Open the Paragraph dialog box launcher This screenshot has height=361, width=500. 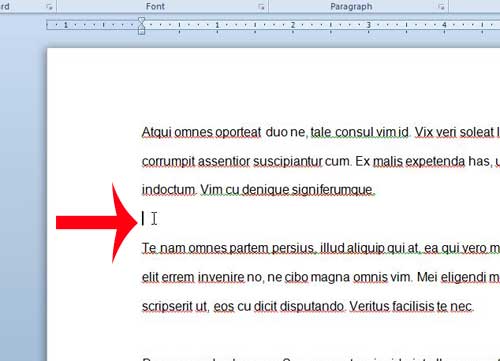tap(441, 7)
